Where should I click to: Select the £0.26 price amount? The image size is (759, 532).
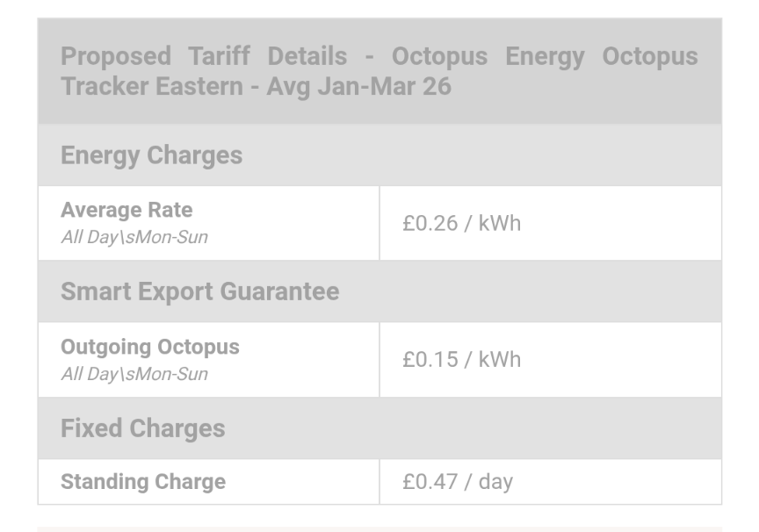click(430, 224)
